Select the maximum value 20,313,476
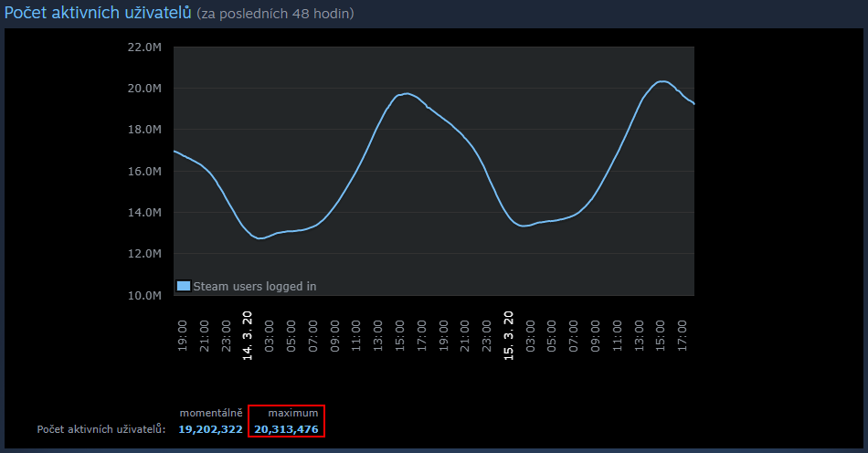868x453 pixels. pos(286,428)
